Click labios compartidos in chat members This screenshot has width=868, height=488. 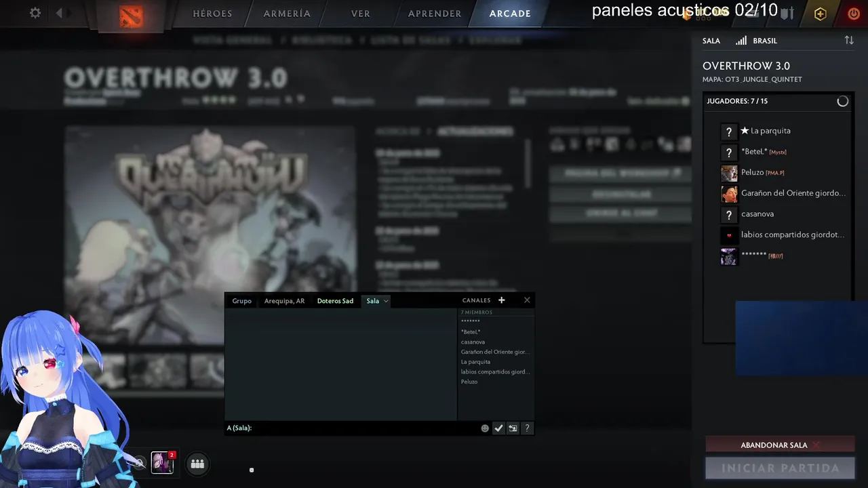(x=495, y=371)
